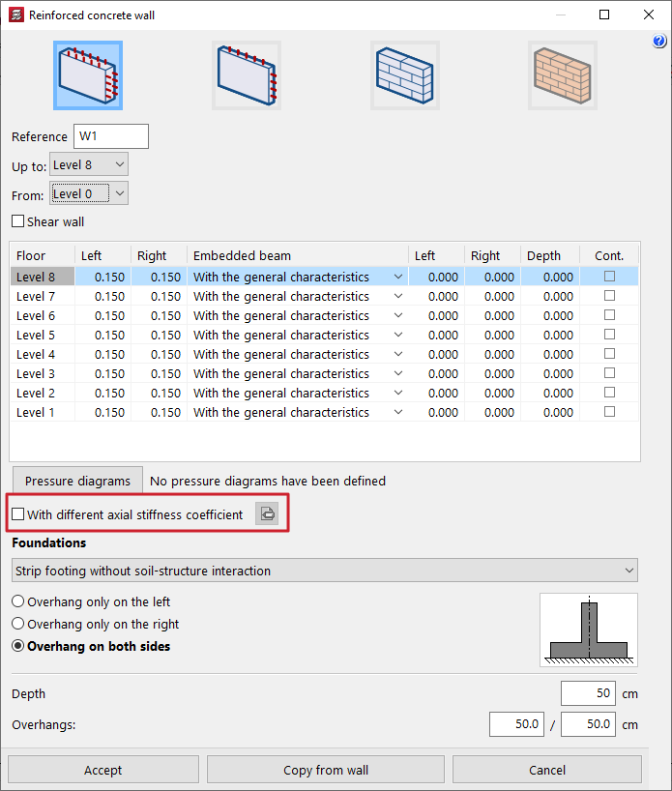
Task: Tick the Cont. checkbox for Level 2
Action: [609, 392]
